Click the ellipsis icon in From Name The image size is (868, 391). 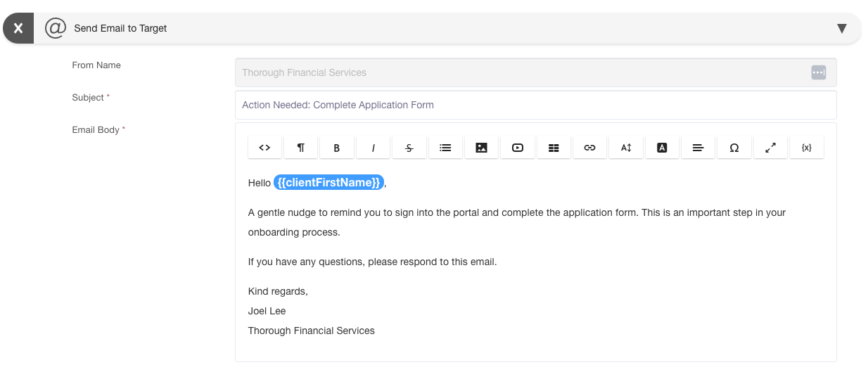pyautogui.click(x=818, y=72)
